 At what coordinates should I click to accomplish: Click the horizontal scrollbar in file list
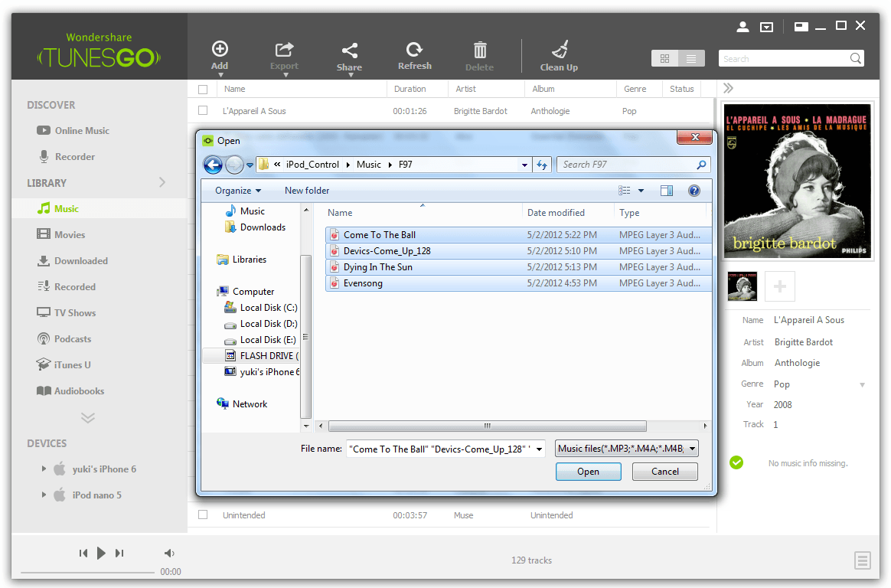[x=487, y=426]
